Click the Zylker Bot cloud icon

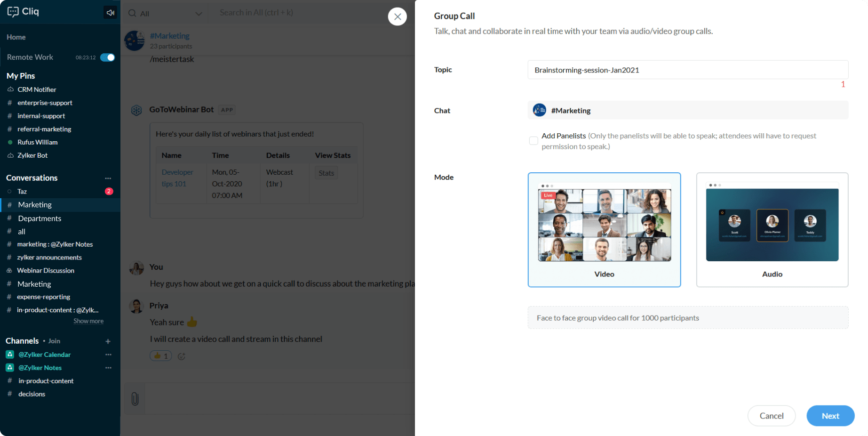pyautogui.click(x=10, y=155)
